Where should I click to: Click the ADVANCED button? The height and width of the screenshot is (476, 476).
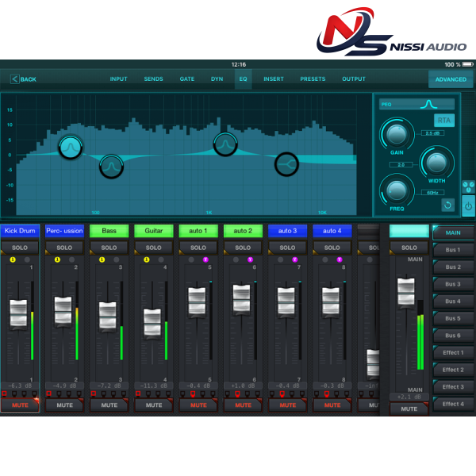pos(451,79)
